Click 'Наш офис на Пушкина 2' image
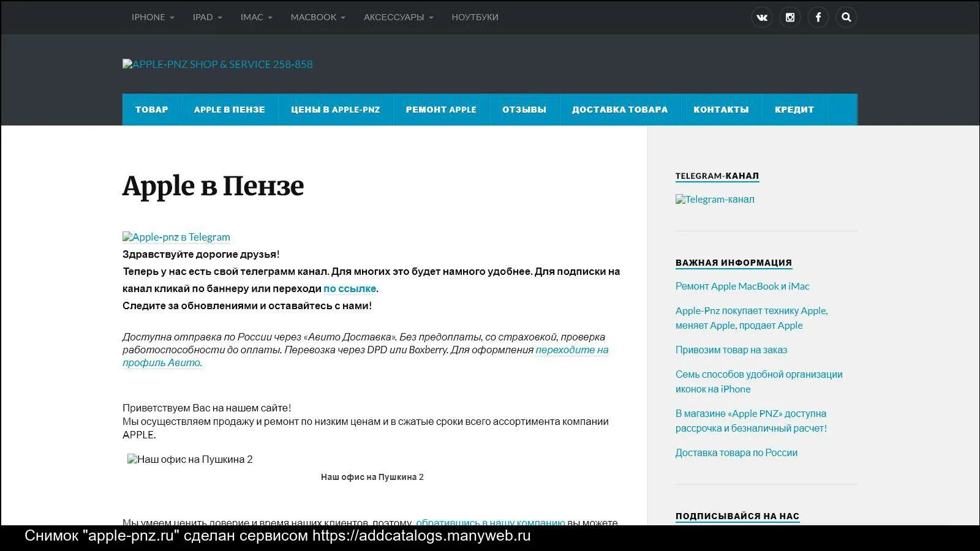980x551 pixels. 190,459
